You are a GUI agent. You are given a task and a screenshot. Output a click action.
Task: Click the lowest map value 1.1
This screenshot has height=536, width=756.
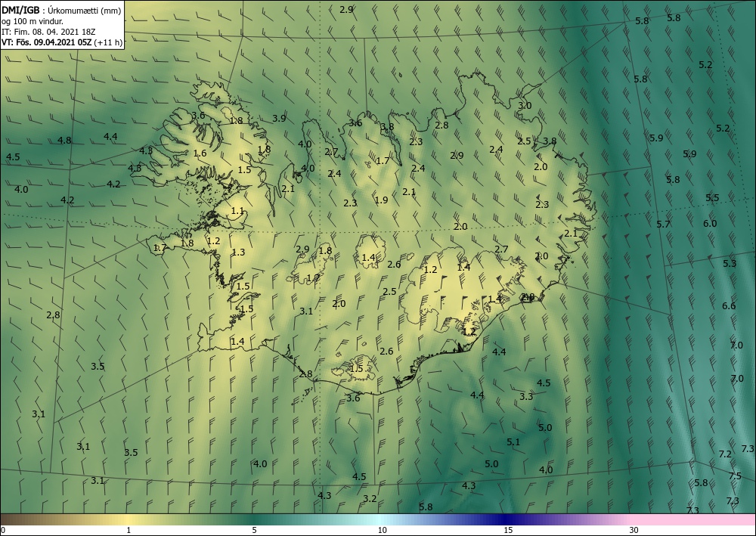tap(237, 211)
